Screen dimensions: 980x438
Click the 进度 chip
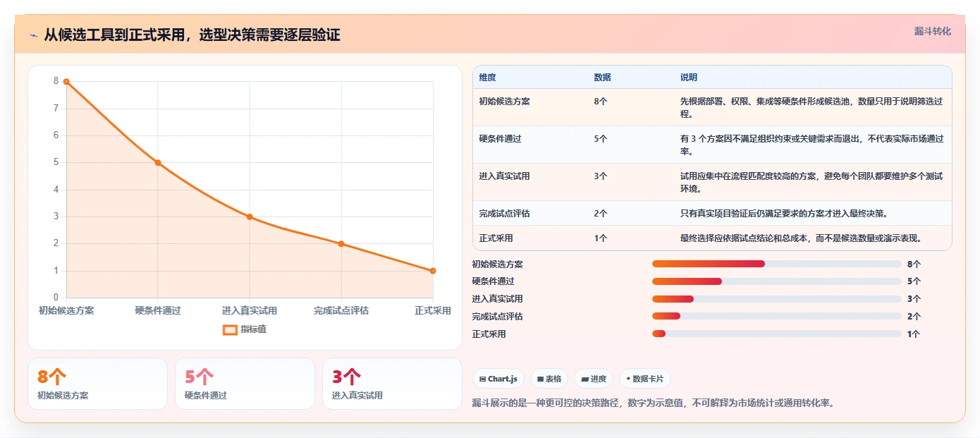(x=594, y=379)
